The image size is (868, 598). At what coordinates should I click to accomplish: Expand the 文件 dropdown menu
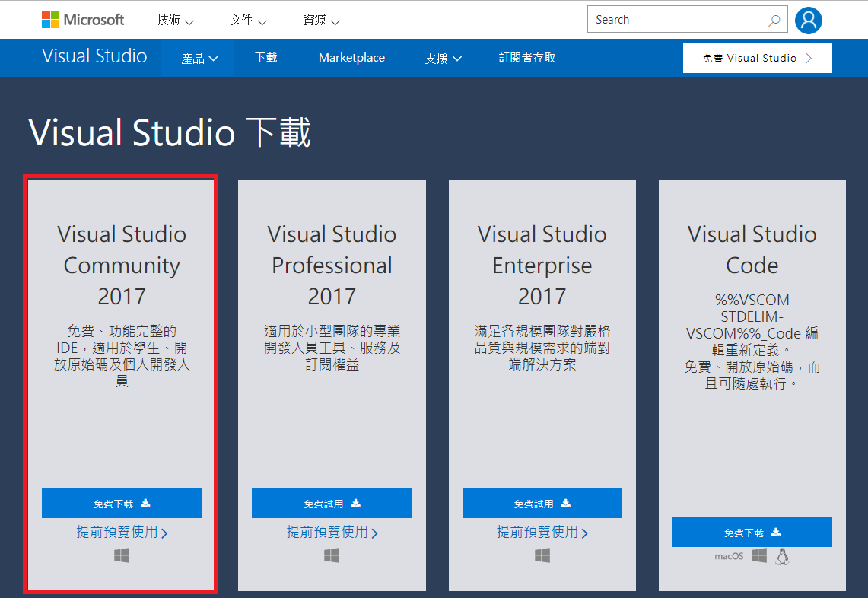(248, 21)
